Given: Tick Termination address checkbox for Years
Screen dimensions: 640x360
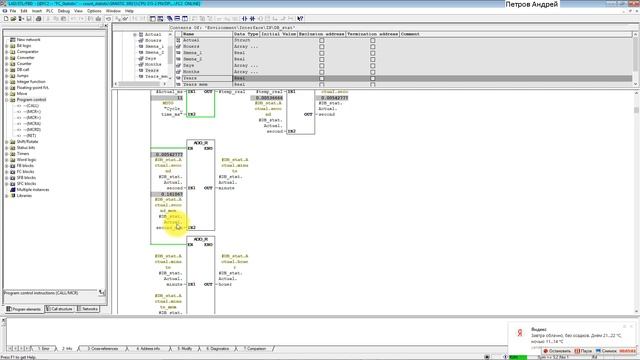Looking at the screenshot, I should (x=373, y=78).
